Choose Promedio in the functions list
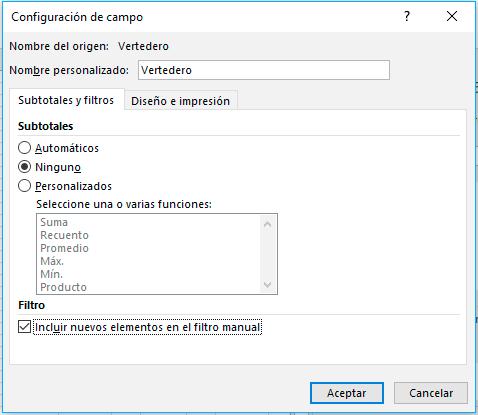The width and height of the screenshot is (478, 415). pyautogui.click(x=64, y=248)
